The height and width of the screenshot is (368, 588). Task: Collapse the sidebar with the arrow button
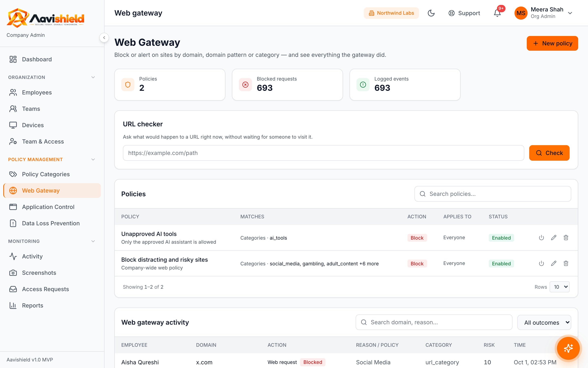pyautogui.click(x=104, y=37)
